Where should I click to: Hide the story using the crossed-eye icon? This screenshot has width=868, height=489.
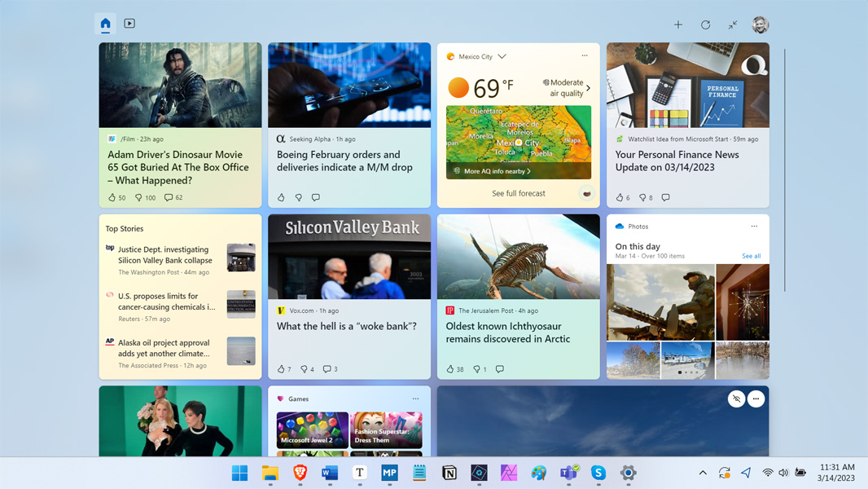736,399
